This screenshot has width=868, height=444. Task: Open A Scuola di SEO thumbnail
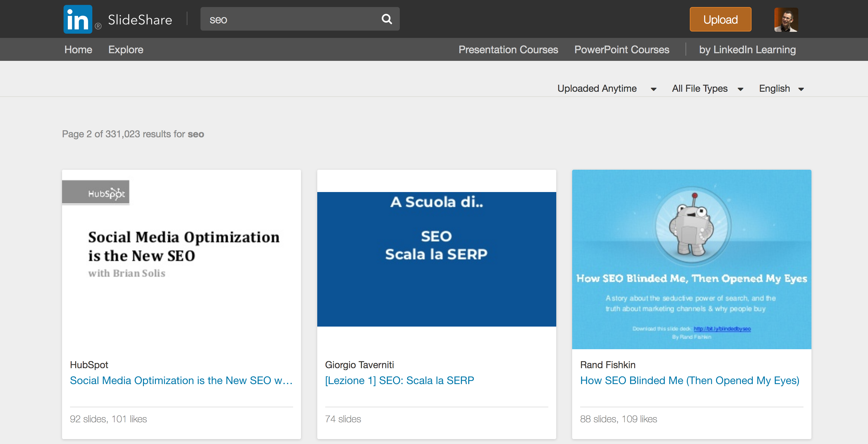point(436,259)
